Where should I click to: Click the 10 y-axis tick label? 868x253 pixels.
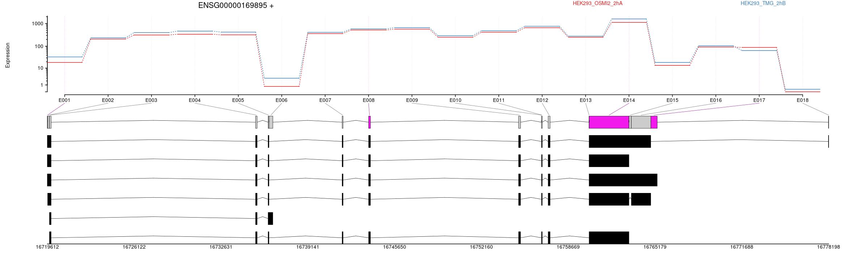pyautogui.click(x=40, y=68)
